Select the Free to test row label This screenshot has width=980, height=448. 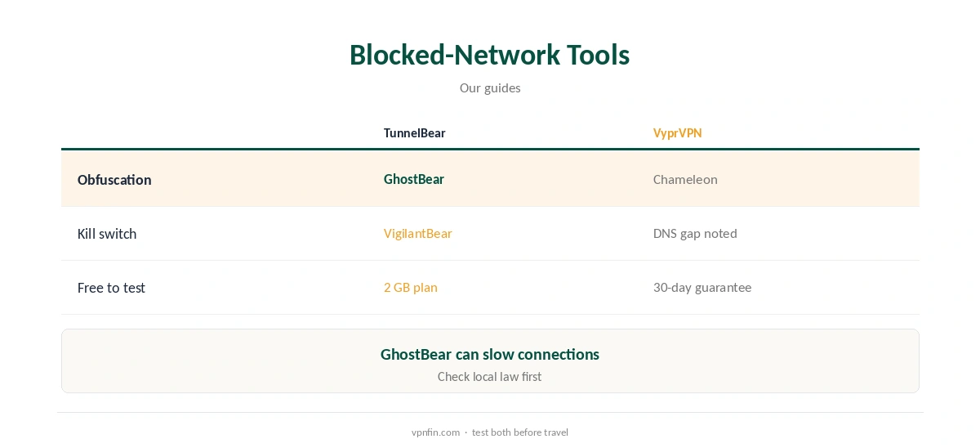pyautogui.click(x=111, y=288)
